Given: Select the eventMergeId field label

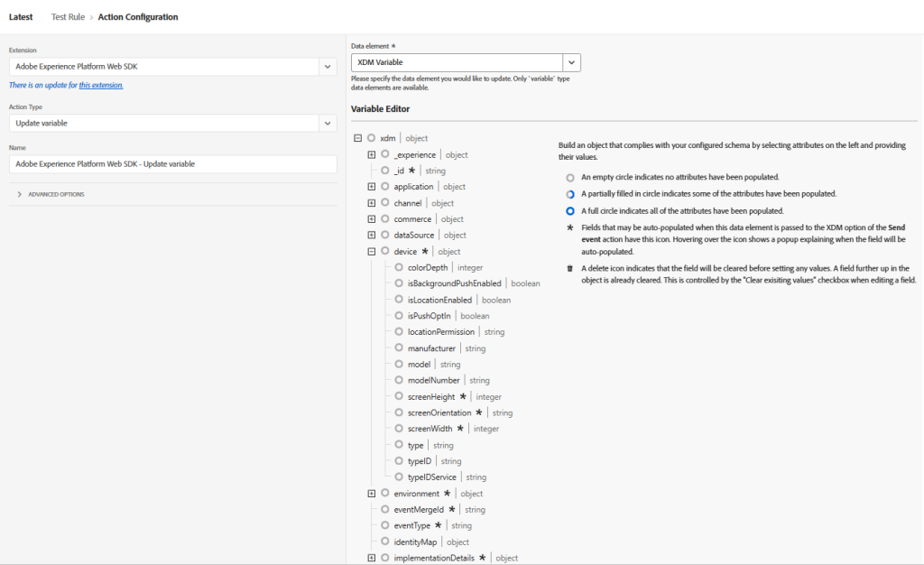Looking at the screenshot, I should tap(419, 509).
